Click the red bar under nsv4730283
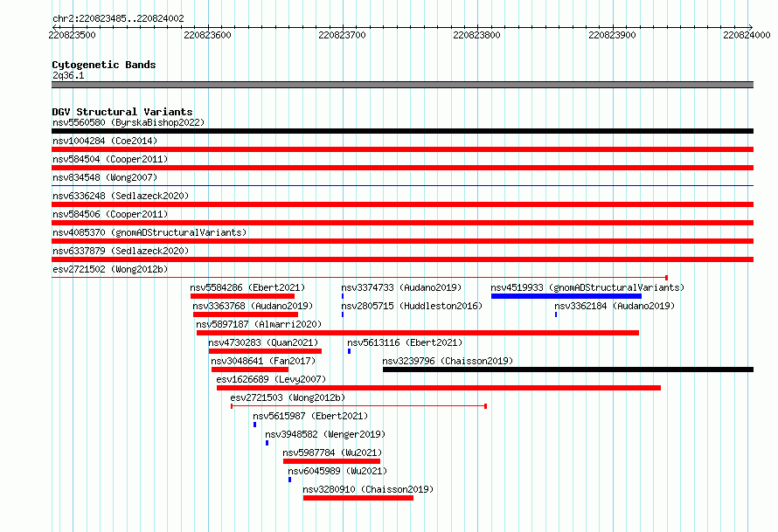Viewport: 778px width, 532px height. tap(265, 351)
